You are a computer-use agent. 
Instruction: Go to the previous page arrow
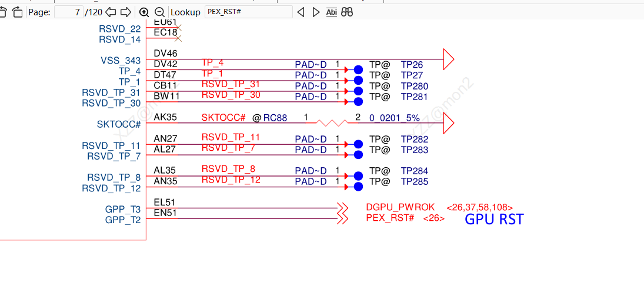pos(111,12)
